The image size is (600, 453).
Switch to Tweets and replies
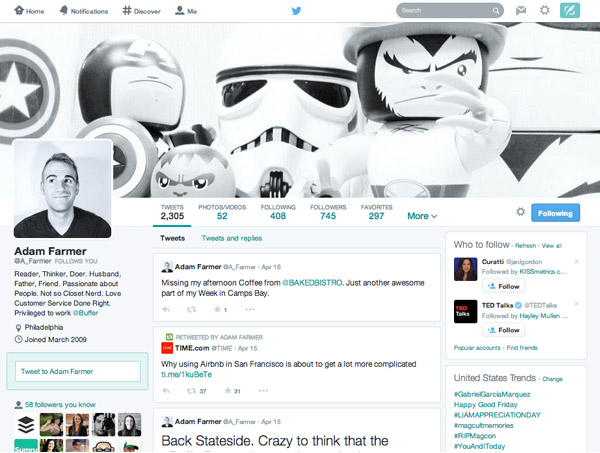tap(232, 238)
